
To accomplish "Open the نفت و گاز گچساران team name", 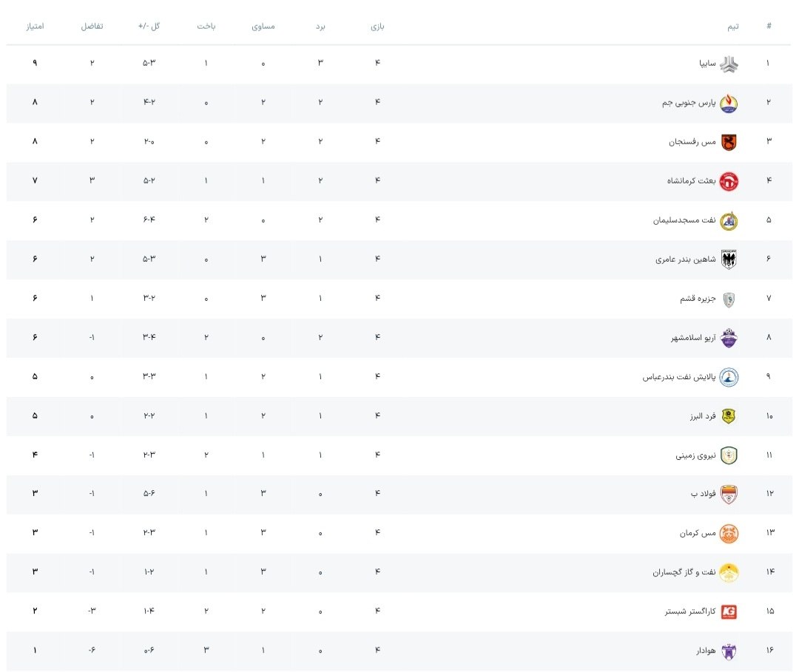I will (684, 572).
